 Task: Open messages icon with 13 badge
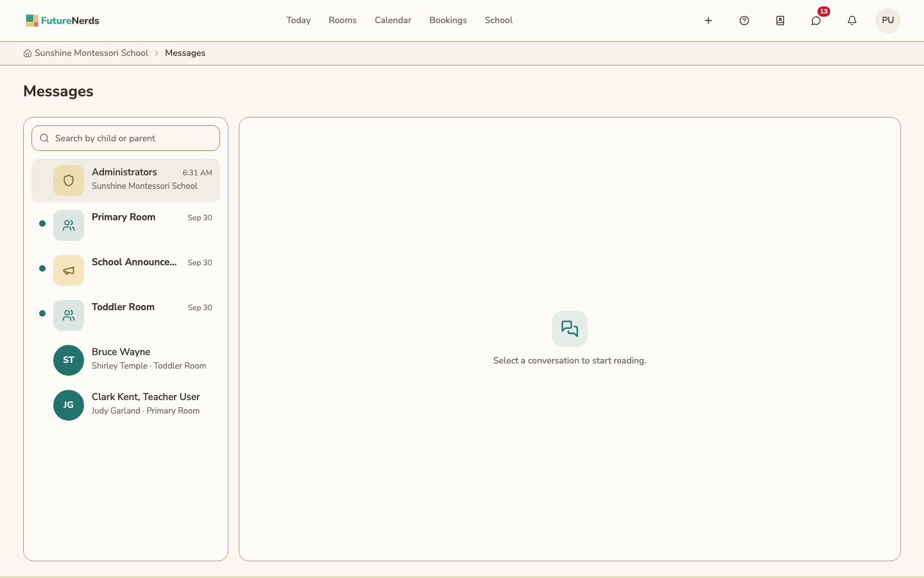[x=816, y=21]
